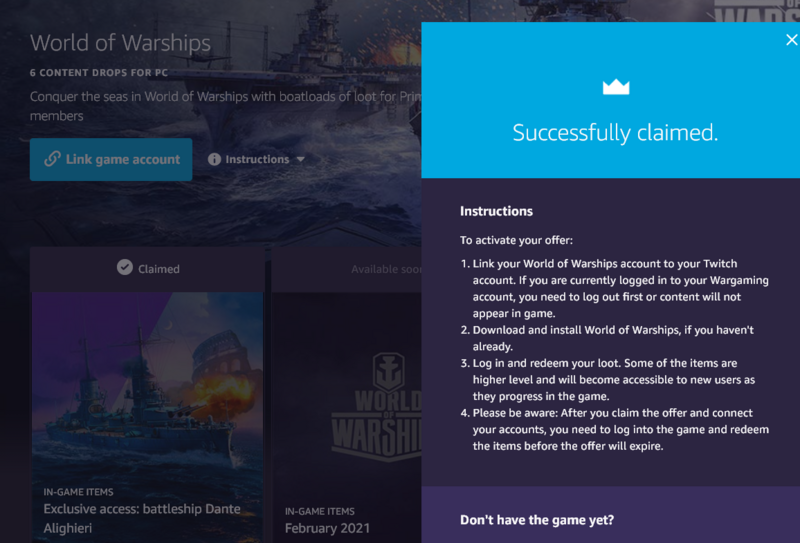Select the Available soon card header
This screenshot has width=800, height=543.
(x=385, y=269)
